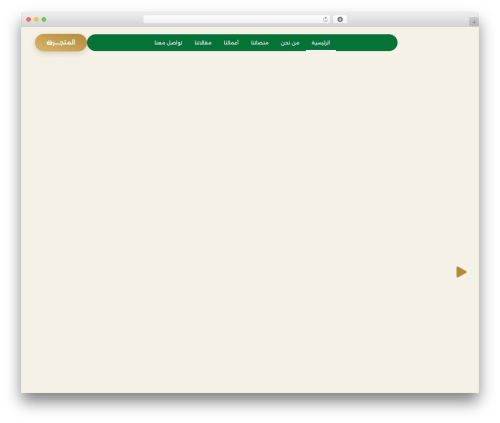This screenshot has width=500, height=423.
Task: Click the gold المتجر store button
Action: [61, 43]
